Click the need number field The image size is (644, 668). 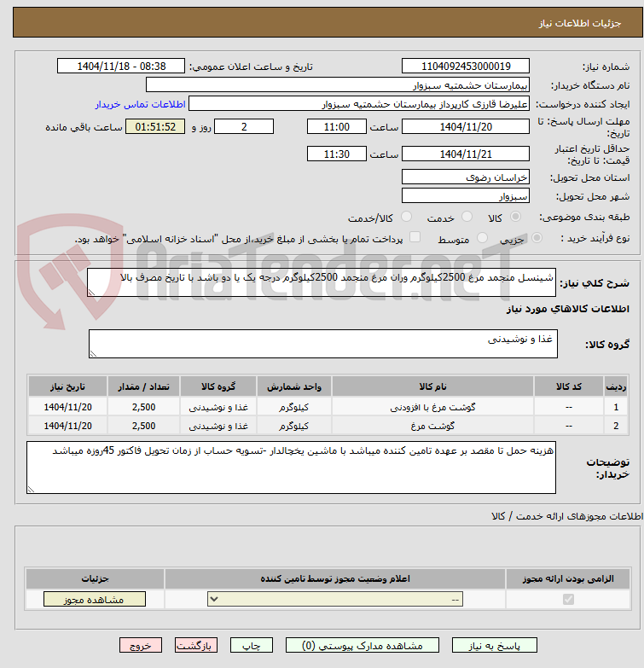tap(465, 67)
